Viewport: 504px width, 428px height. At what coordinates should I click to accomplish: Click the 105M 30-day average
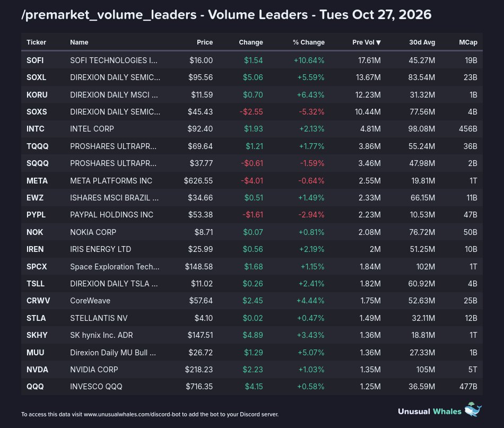click(x=426, y=370)
